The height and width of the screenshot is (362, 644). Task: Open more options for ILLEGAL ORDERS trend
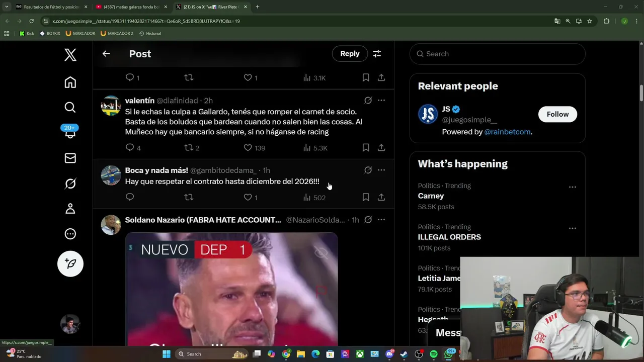573,228
